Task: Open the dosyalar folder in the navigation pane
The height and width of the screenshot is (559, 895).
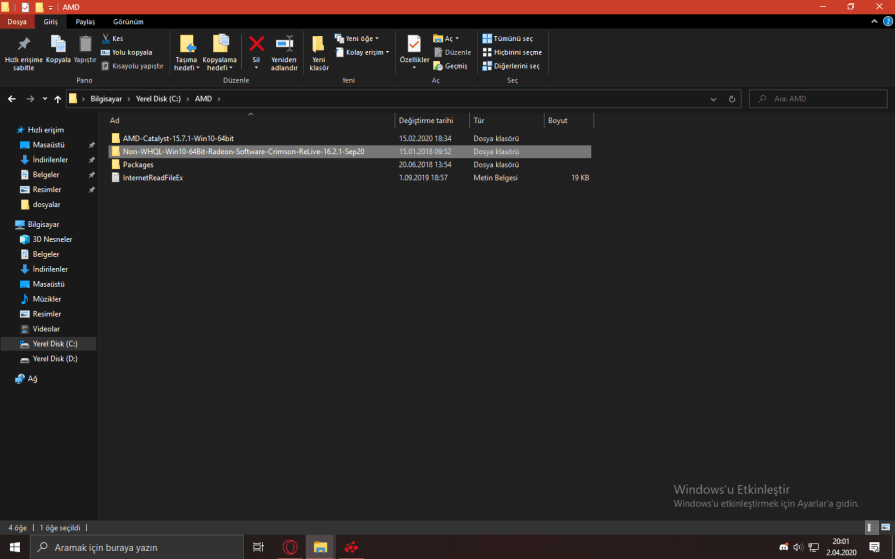Action: tap(46, 204)
